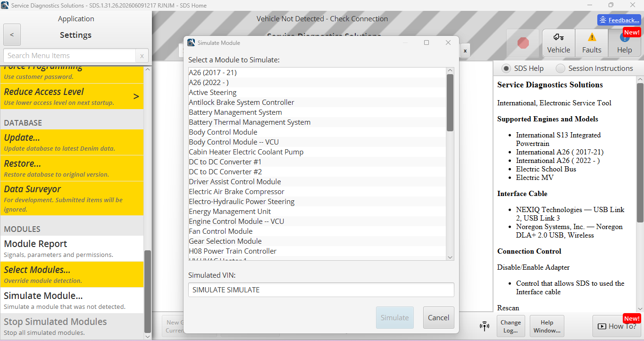Click the wireless adapter connection icon

coord(484,326)
